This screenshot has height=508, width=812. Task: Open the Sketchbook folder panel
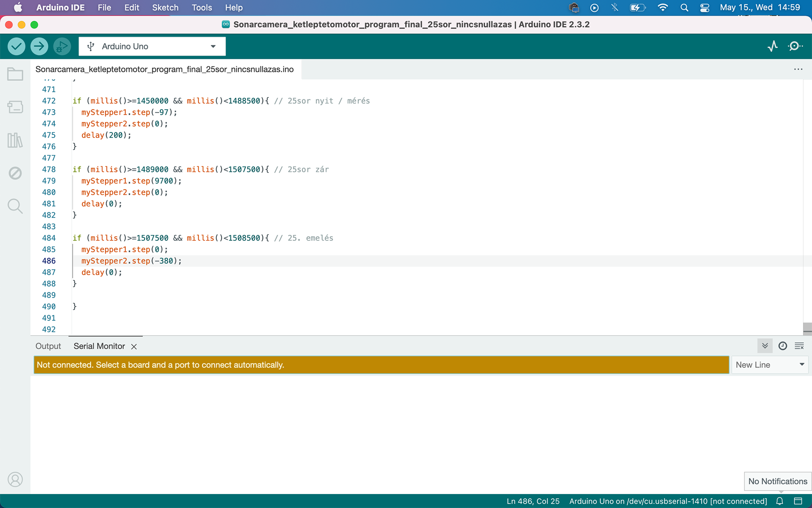[x=15, y=74]
